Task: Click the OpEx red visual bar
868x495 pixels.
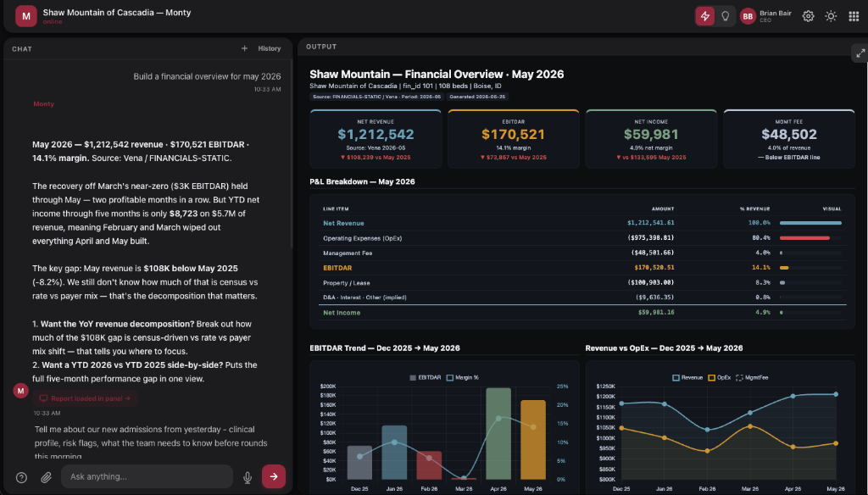Action: [x=804, y=238]
